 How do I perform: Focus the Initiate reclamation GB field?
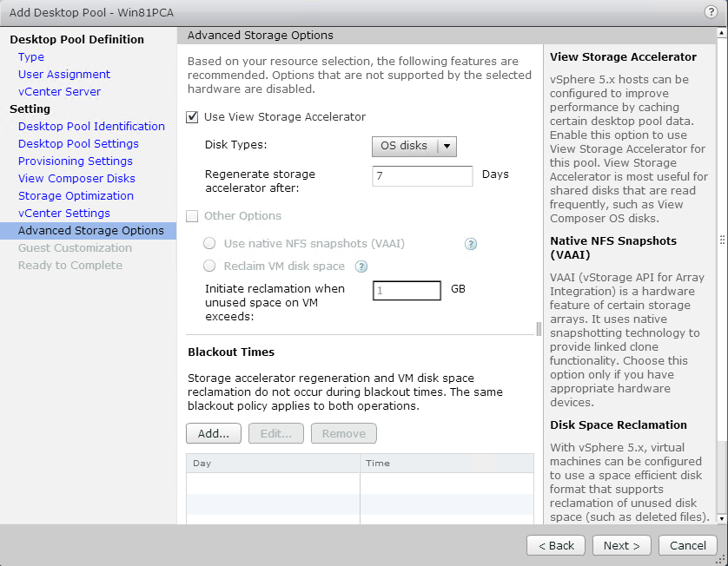point(407,291)
